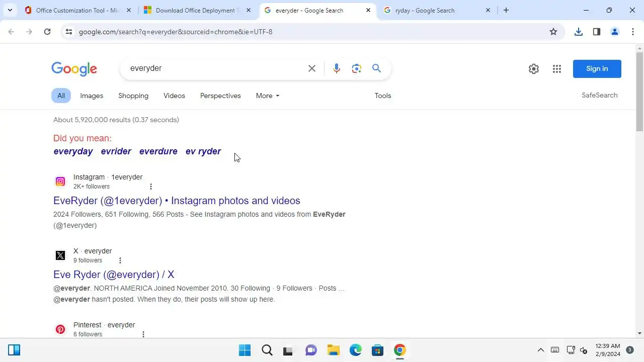
Task: Select the All results filter
Action: click(61, 96)
